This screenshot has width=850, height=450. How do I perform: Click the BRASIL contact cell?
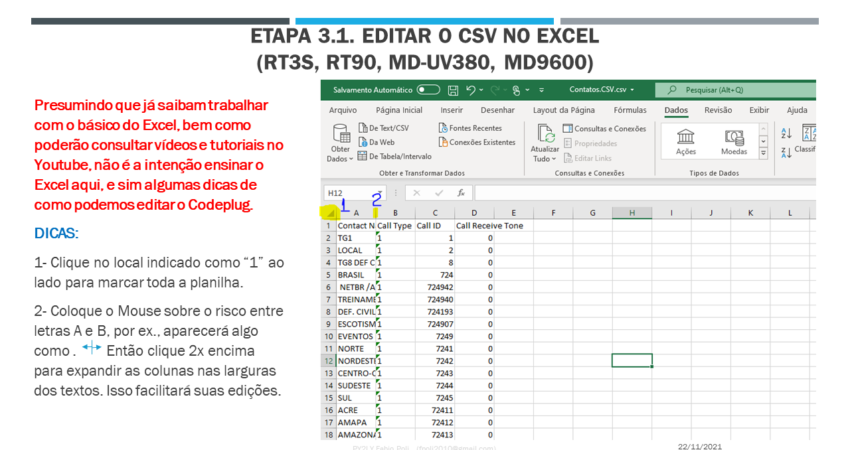356,275
